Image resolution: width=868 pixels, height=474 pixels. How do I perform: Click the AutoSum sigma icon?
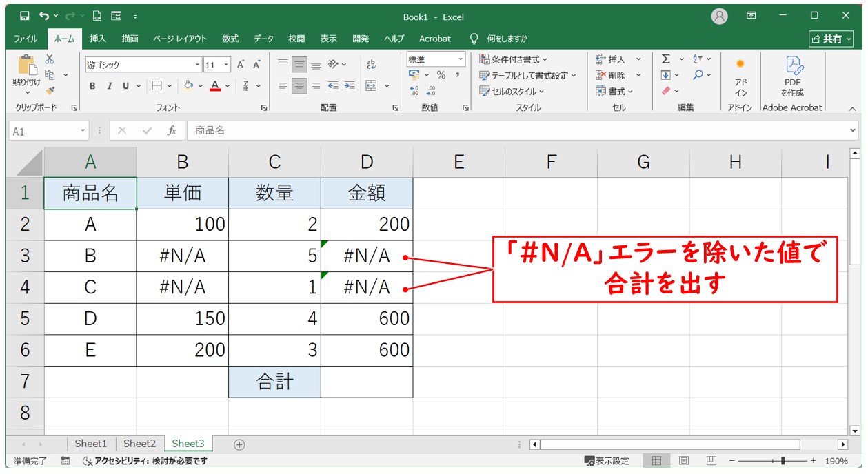665,59
